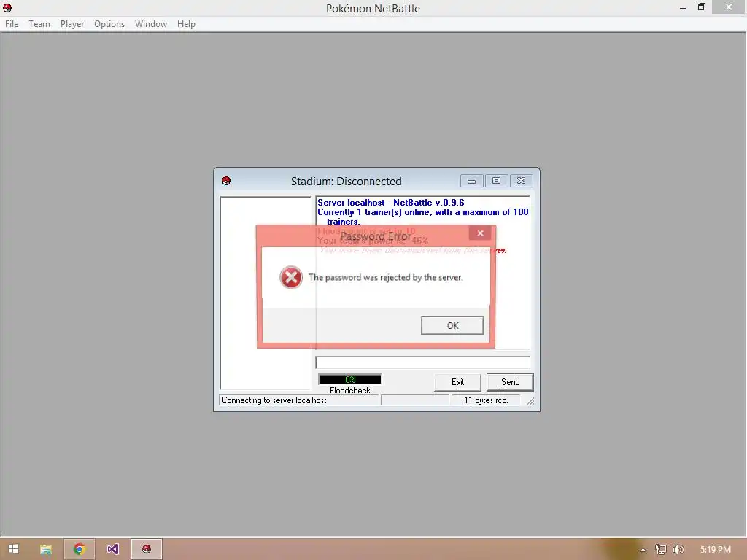Image resolution: width=747 pixels, height=560 pixels.
Task: Open the Player menu
Action: click(72, 24)
